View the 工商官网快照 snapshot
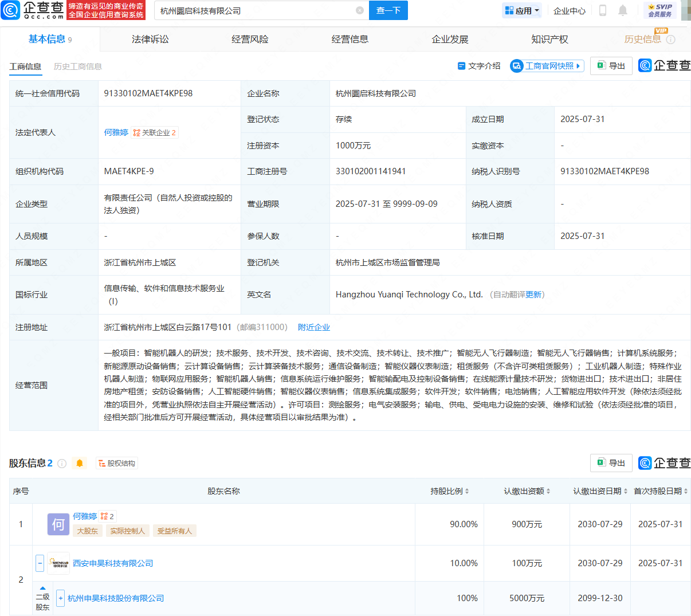 click(x=545, y=65)
